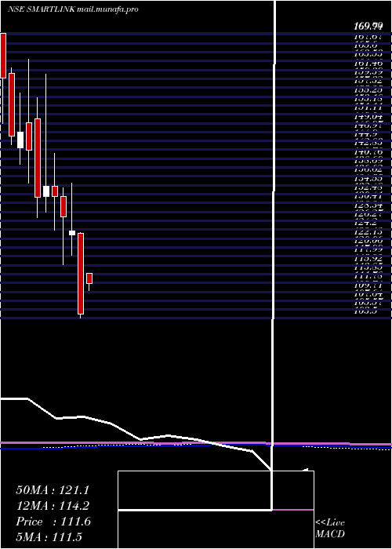Screen dimensions: 392x549
Task: Click the 5MA : 111.5 value
Action: coord(49,536)
